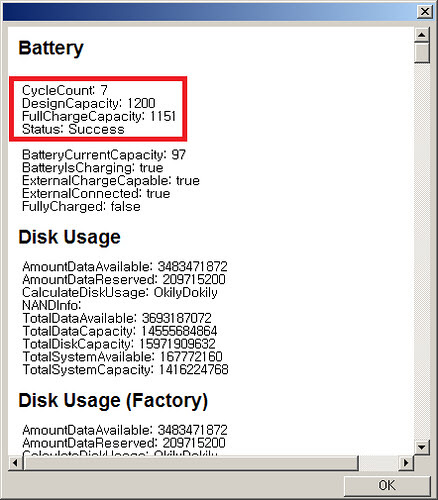This screenshot has height=500, width=438.
Task: Click the FullChargeCapacity: 1151 line
Action: pyautogui.click(x=99, y=116)
